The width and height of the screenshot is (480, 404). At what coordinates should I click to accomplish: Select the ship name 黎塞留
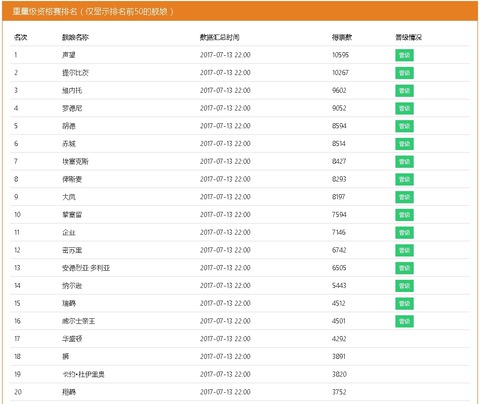click(72, 214)
